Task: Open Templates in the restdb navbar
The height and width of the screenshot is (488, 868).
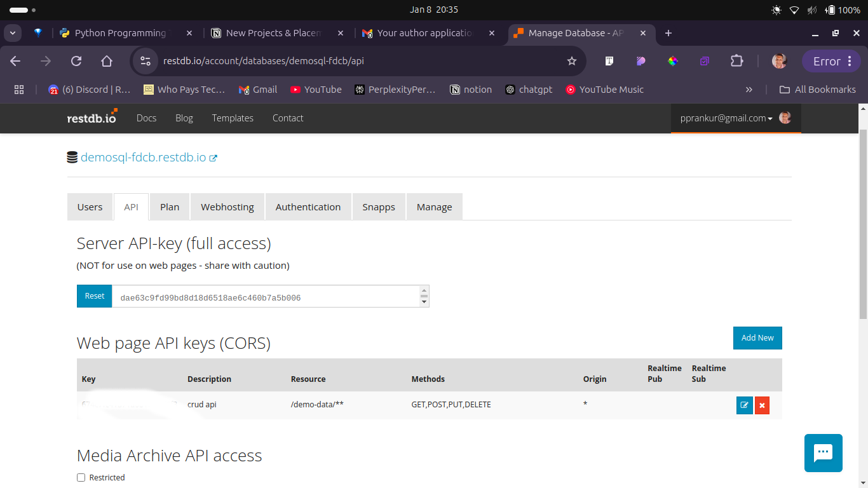Action: [233, 118]
